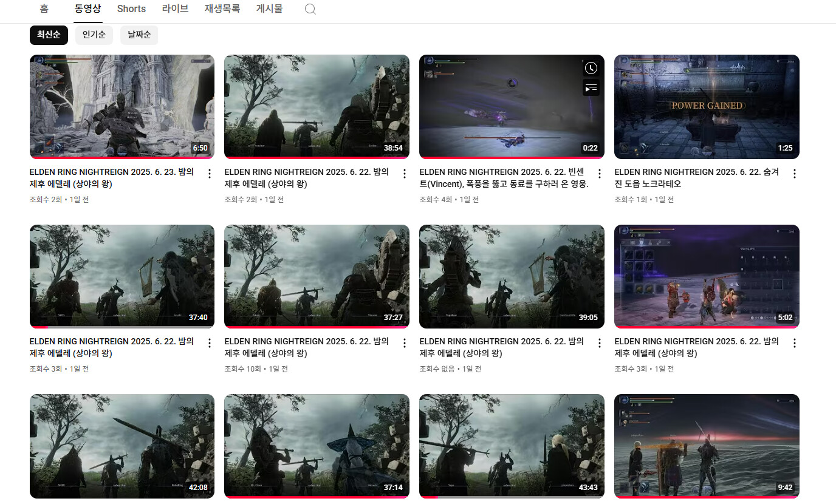
Task: Open three-dot menu for the 빈센트(Vincent) video
Action: pos(600,174)
